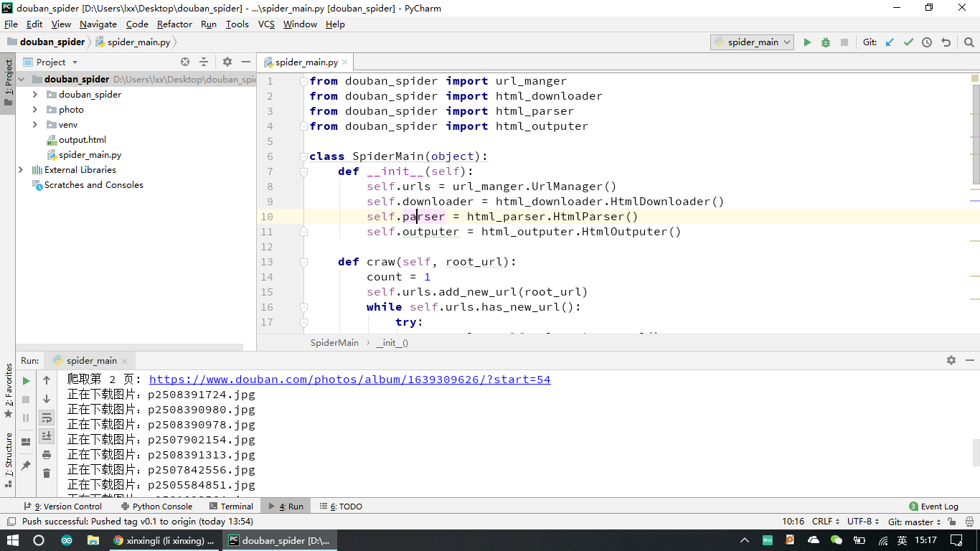
Task: Commit changes with the green checkmark
Action: 908,42
